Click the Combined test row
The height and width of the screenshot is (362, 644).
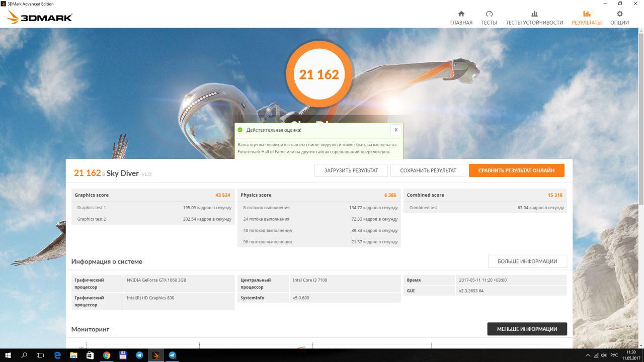coord(485,208)
